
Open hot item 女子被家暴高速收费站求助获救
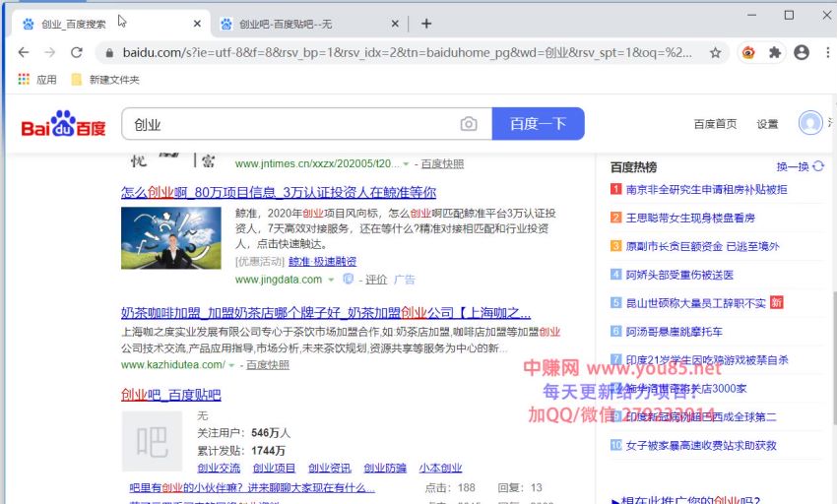[x=701, y=445]
